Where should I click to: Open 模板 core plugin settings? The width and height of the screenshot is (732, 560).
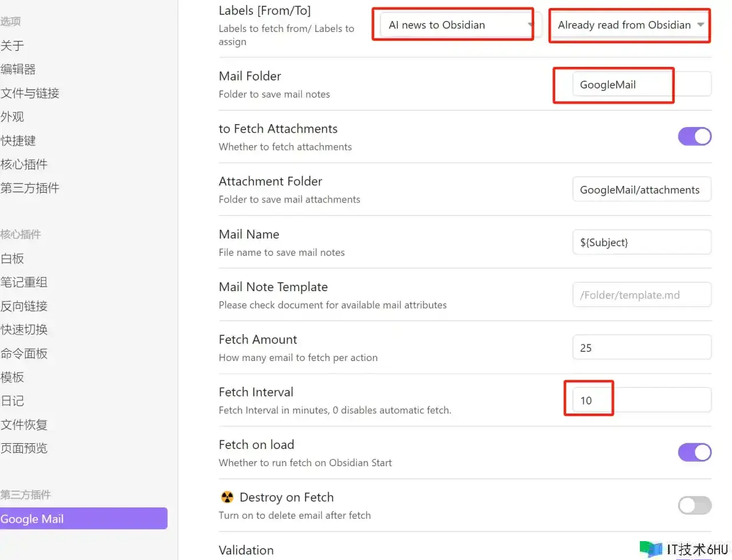coord(13,377)
